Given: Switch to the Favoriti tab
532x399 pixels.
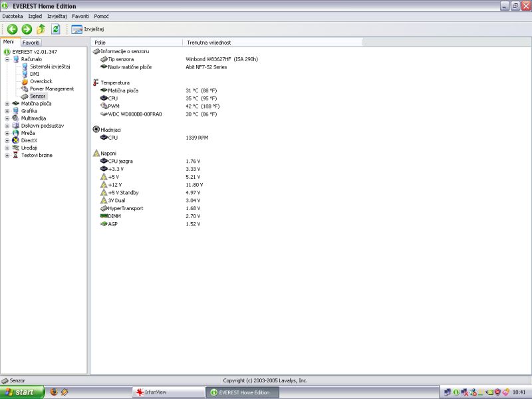Looking at the screenshot, I should tap(31, 43).
